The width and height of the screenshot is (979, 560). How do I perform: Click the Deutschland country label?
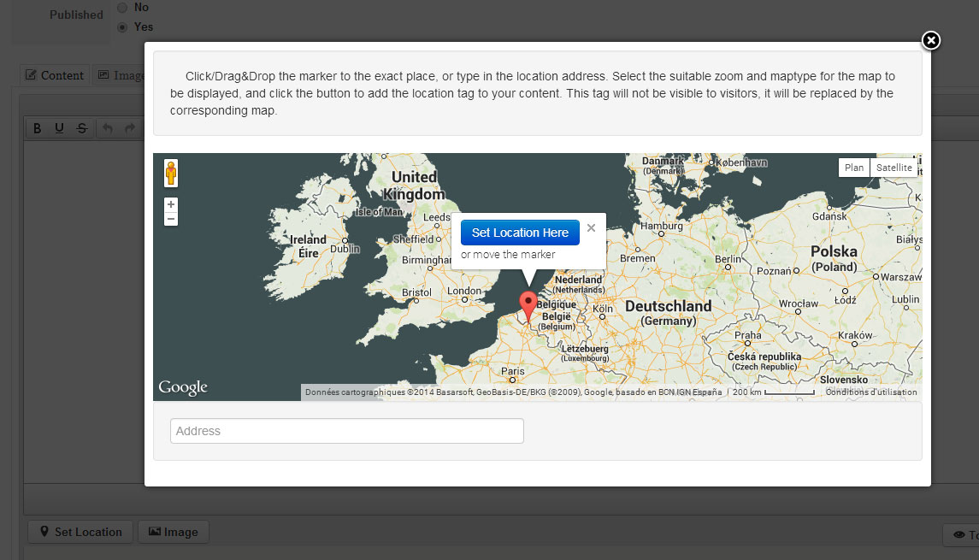point(668,306)
